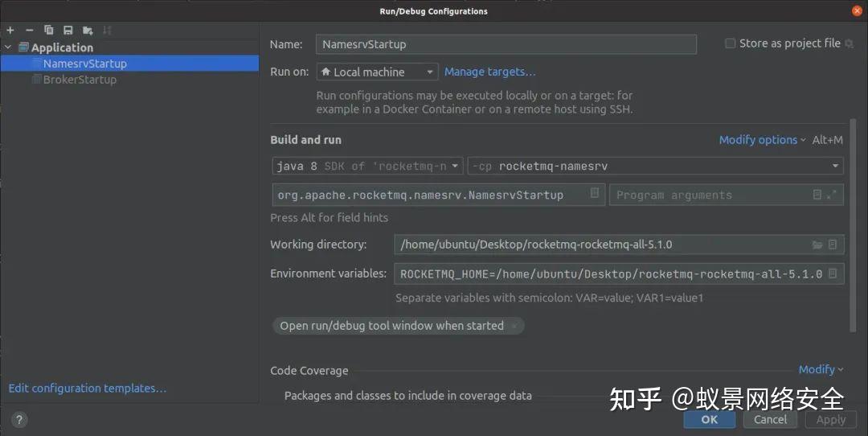Confirm with the OK button
This screenshot has height=436, width=868.
coord(709,419)
